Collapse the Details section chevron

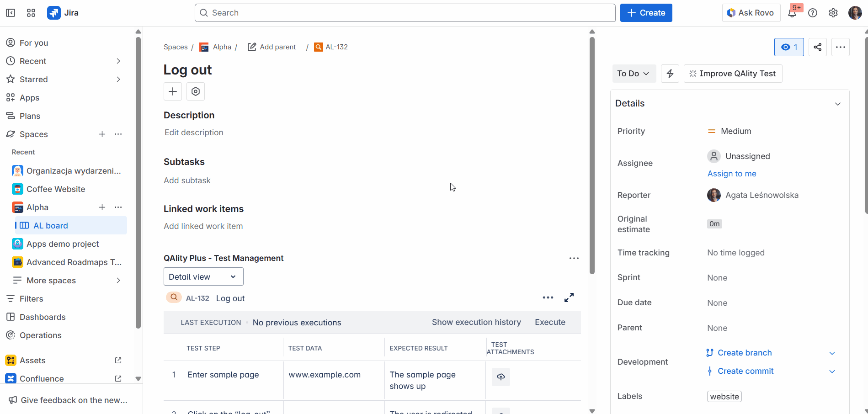[838, 104]
